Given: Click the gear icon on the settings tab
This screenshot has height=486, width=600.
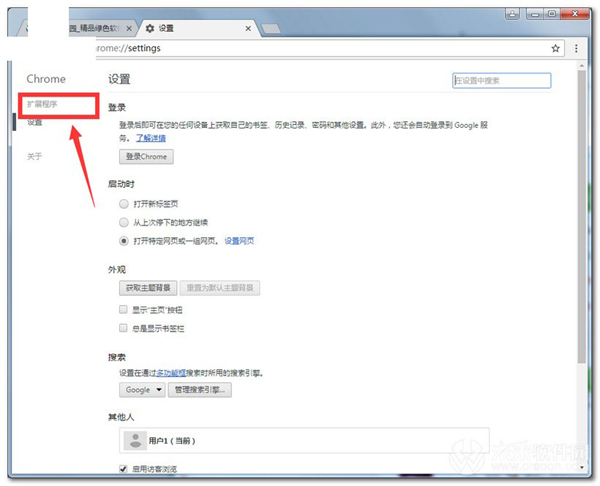Looking at the screenshot, I should (x=150, y=29).
